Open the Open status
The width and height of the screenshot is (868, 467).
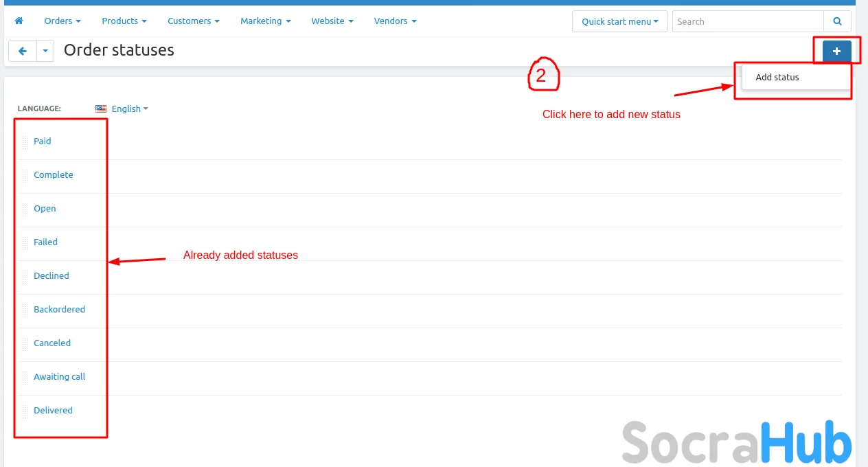pos(45,209)
